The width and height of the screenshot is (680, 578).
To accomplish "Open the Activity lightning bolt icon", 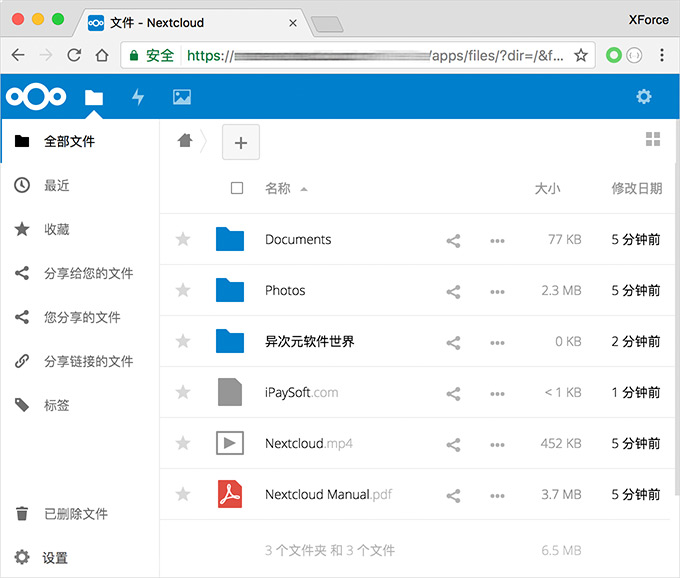I will click(138, 97).
